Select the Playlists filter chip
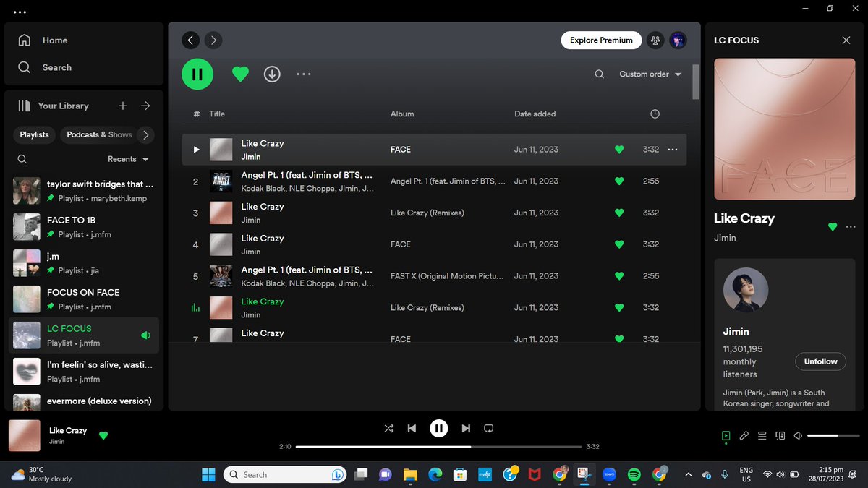The width and height of the screenshot is (868, 488). [x=34, y=134]
